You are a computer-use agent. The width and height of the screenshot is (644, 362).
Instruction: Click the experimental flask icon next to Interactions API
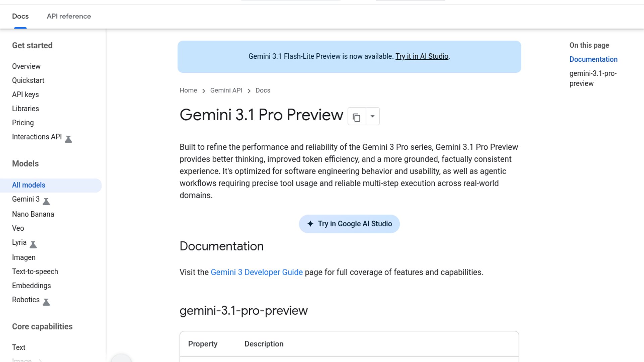coord(68,139)
